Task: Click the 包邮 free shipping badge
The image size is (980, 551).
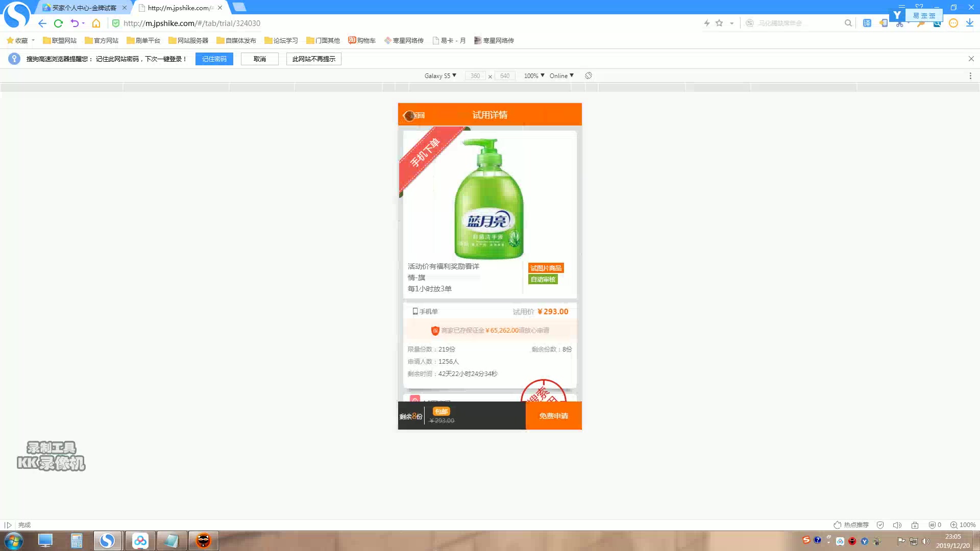Action: (x=441, y=411)
